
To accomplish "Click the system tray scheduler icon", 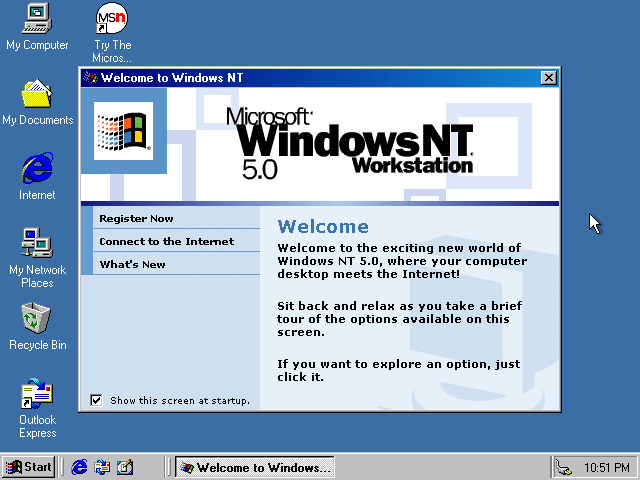I will pos(564,467).
